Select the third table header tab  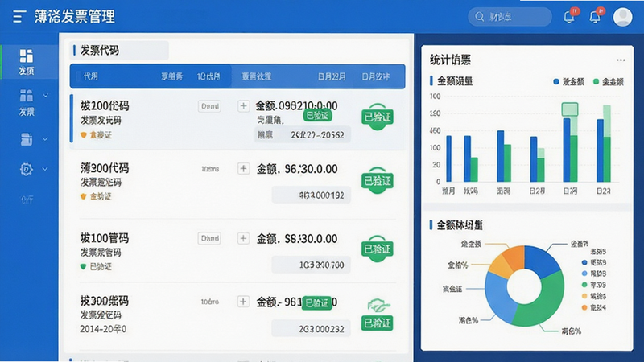(x=208, y=76)
